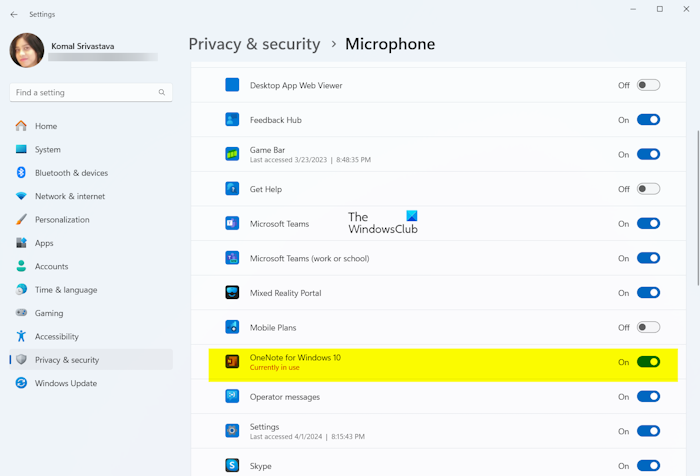Click the vertical scrollbar thumb
The image size is (700, 476).
coord(698,208)
